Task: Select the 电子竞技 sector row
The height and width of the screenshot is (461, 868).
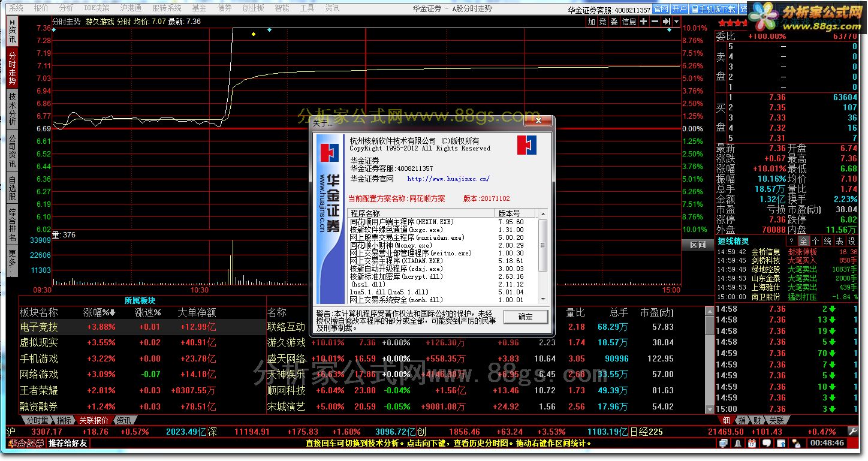Action: click(x=142, y=327)
